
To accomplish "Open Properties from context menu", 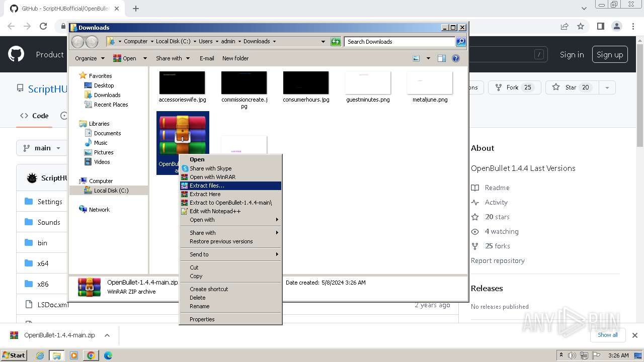I will pos(230,319).
